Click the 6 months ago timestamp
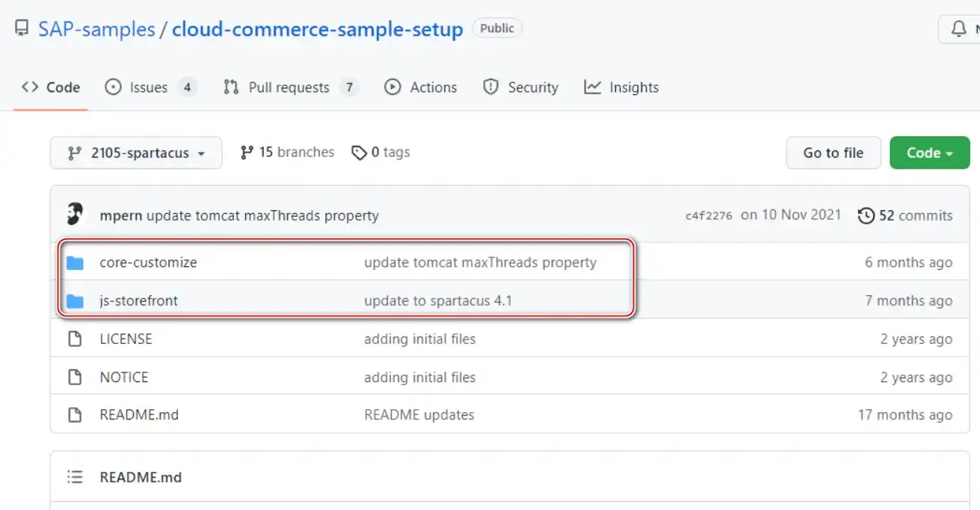The height and width of the screenshot is (510, 980). (x=908, y=262)
